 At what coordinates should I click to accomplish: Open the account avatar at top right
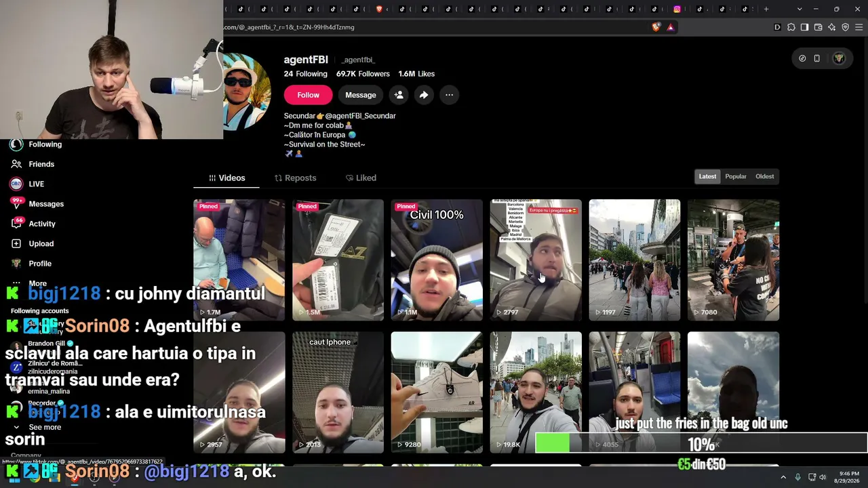839,58
